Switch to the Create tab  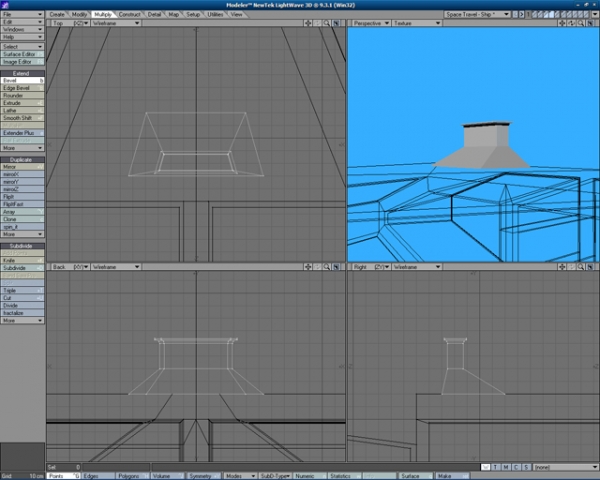[57, 14]
